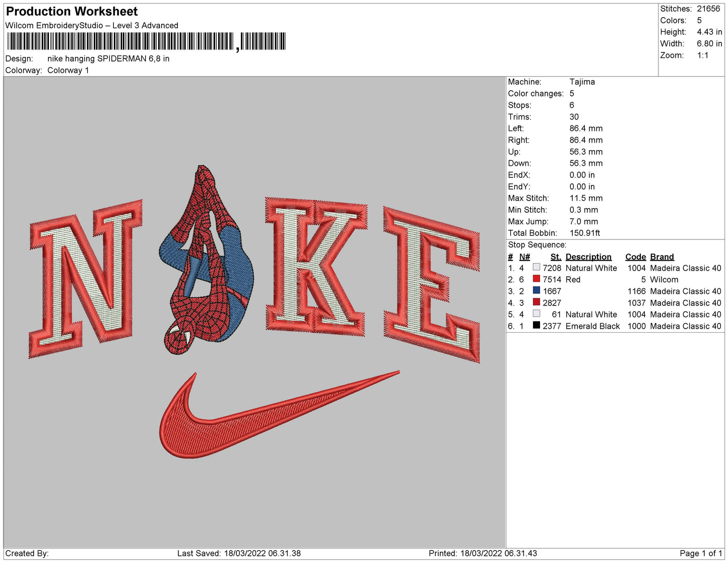728x563 pixels.
Task: Click the St. column header
Action: click(555, 257)
